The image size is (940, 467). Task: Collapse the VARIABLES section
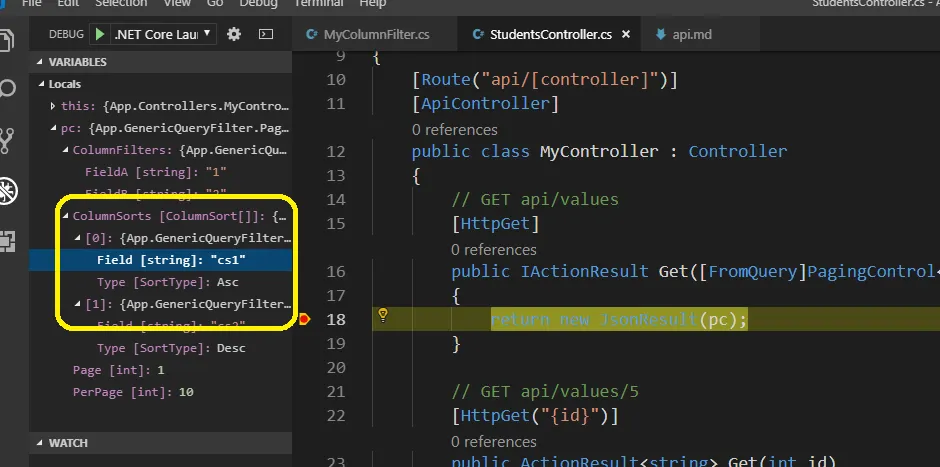(x=40, y=62)
